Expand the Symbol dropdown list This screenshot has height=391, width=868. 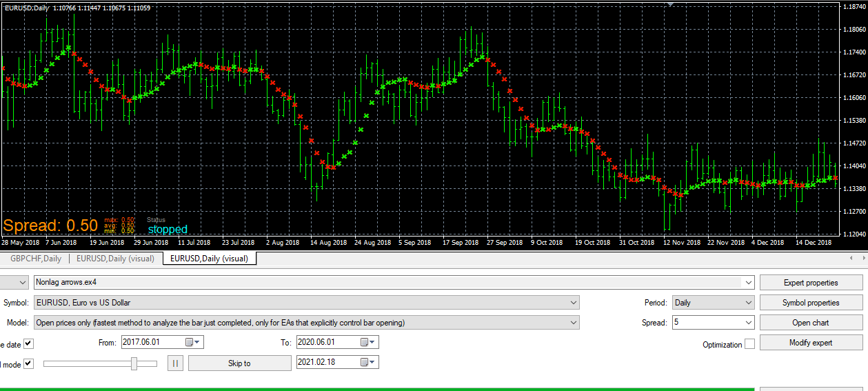[x=574, y=302]
